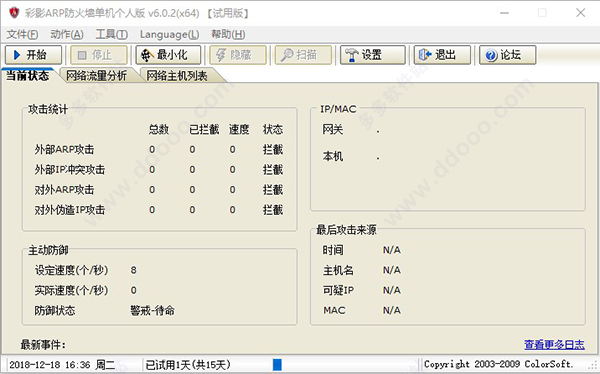Click the 网关 gateway label
The height and width of the screenshot is (374, 600).
click(333, 129)
